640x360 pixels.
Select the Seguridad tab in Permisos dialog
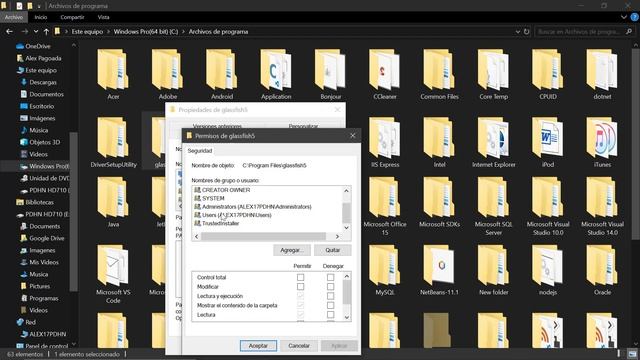click(x=200, y=151)
